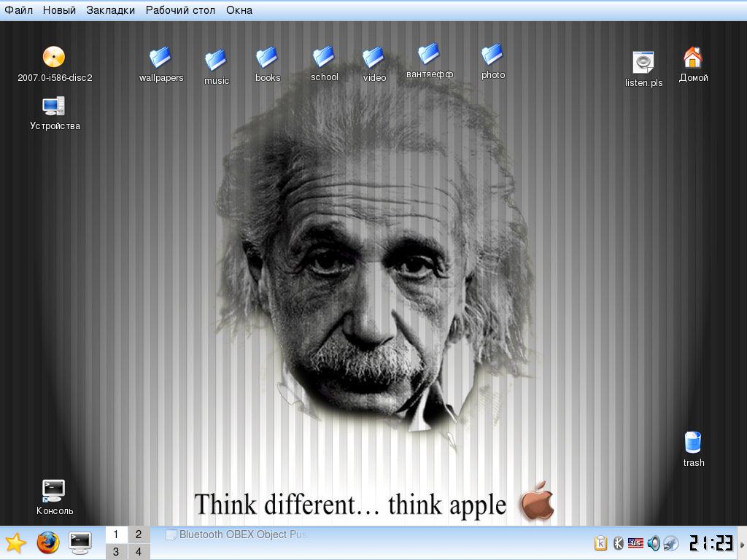747x560 pixels.
Task: Launch the terminal from the panel
Action: tap(80, 542)
